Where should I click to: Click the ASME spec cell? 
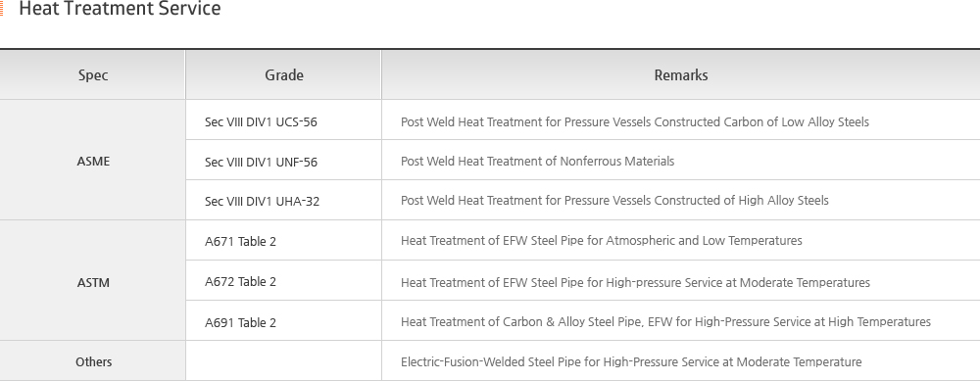coord(93,162)
